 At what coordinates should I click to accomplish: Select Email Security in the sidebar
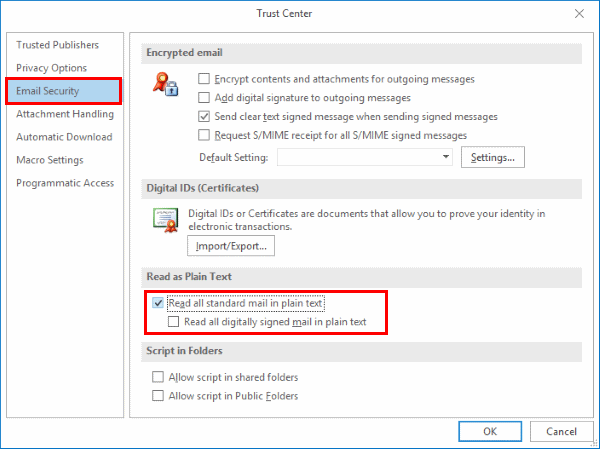coord(64,91)
